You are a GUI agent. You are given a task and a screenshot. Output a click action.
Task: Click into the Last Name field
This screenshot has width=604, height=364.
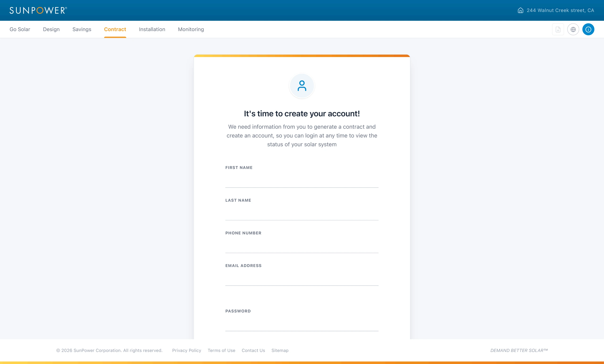(x=302, y=213)
